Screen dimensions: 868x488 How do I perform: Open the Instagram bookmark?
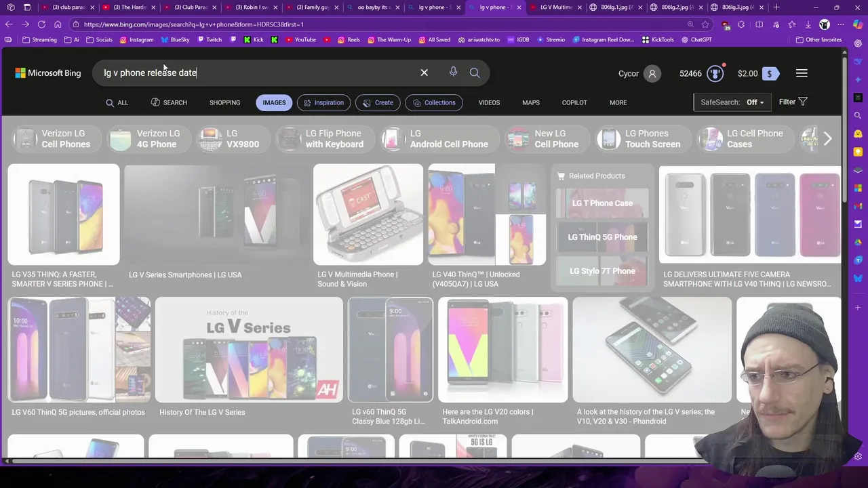(136, 39)
